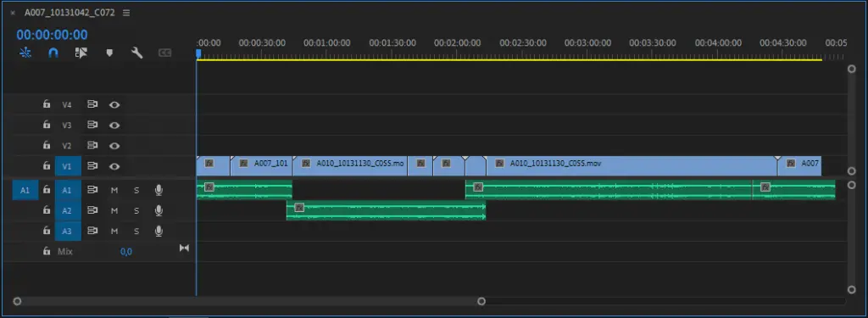Image resolution: width=868 pixels, height=318 pixels.
Task: Open the sequence panel menu next to A007_10131042_C072
Action: click(x=126, y=12)
